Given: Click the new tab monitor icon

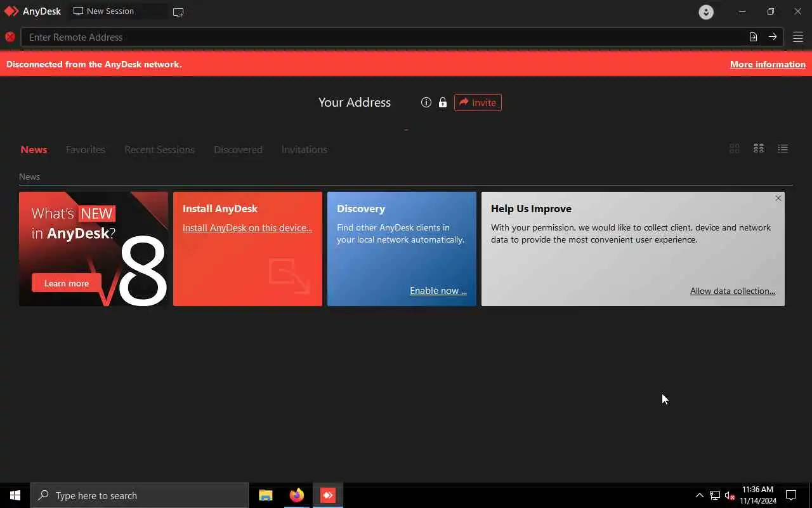Looking at the screenshot, I should [178, 12].
